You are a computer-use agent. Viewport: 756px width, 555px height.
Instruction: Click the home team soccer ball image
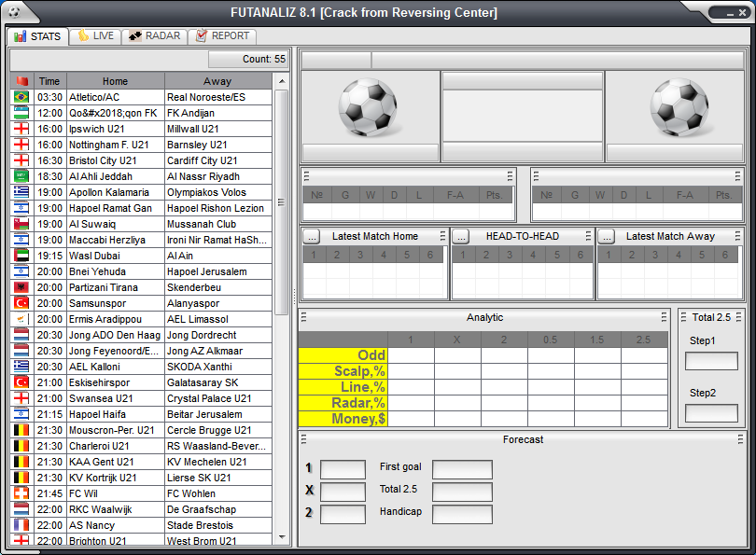[369, 107]
